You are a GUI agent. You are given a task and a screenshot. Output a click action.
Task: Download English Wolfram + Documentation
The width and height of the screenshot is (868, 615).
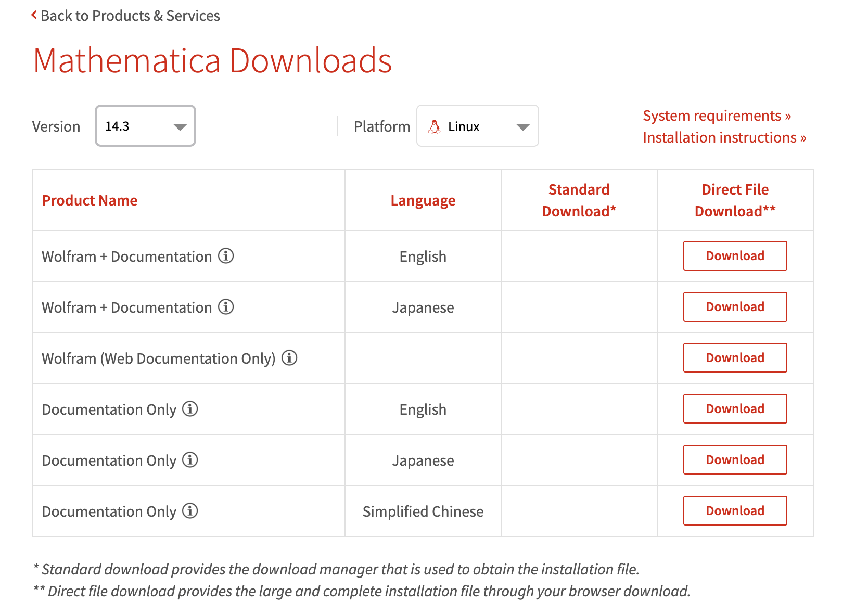coord(735,255)
